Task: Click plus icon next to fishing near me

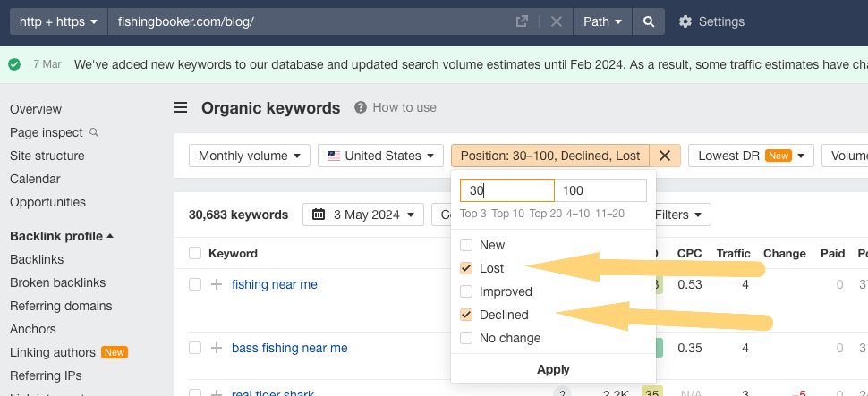Action: point(216,284)
